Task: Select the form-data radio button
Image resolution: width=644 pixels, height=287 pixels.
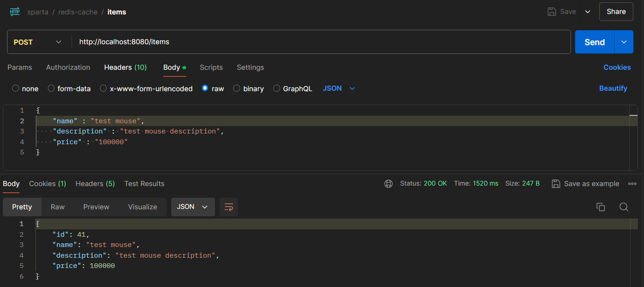Action: coord(51,88)
